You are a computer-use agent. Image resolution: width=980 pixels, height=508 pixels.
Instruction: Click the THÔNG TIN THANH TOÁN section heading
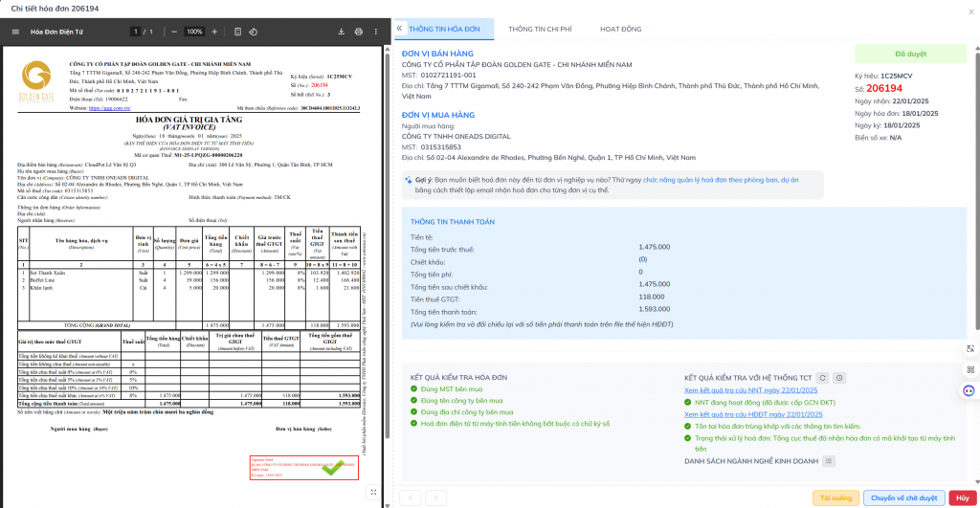point(453,222)
